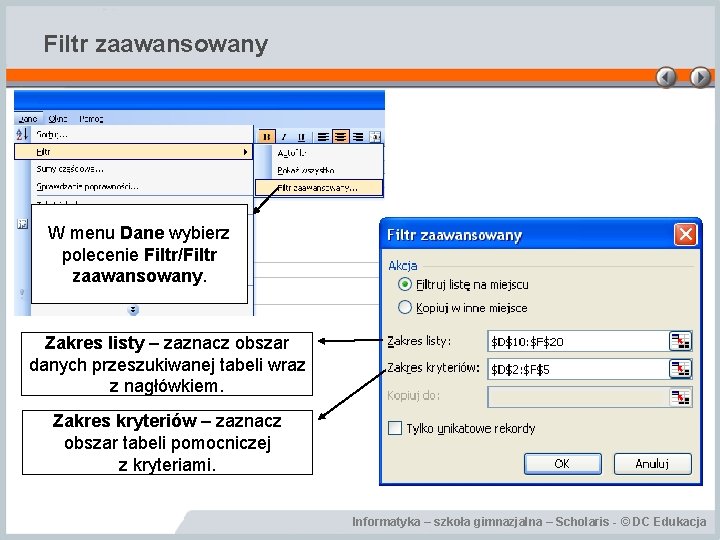This screenshot has height=540, width=720.
Task: Click the sort icon beside Sortuj
Action: (22, 135)
